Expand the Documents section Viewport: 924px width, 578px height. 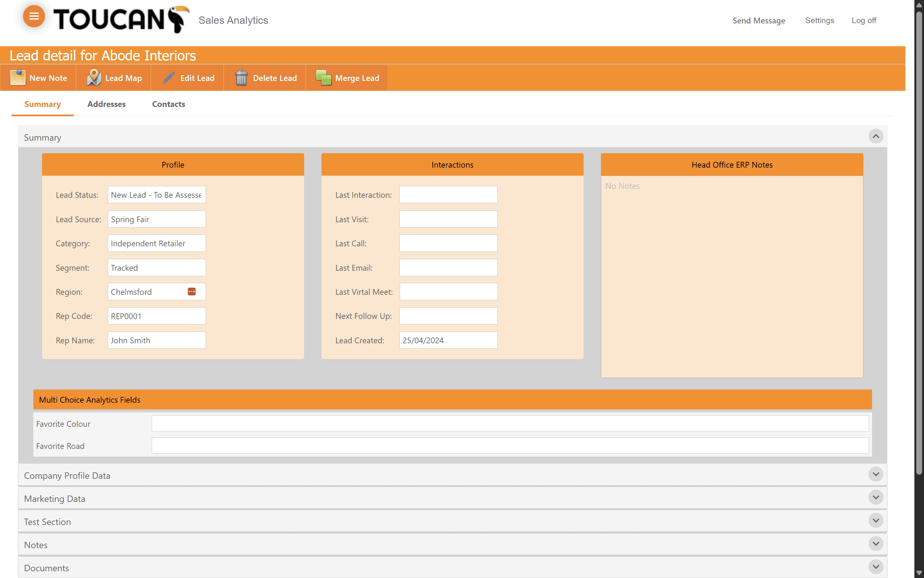click(876, 567)
